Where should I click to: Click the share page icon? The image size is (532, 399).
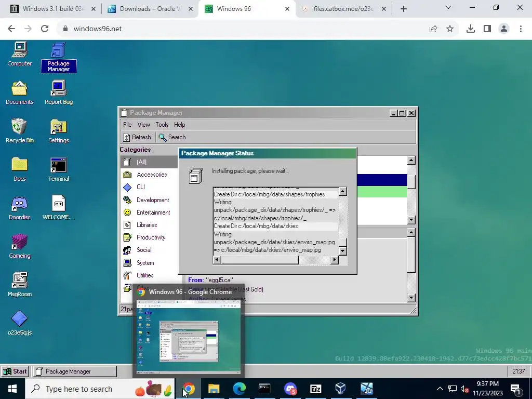pyautogui.click(x=433, y=29)
